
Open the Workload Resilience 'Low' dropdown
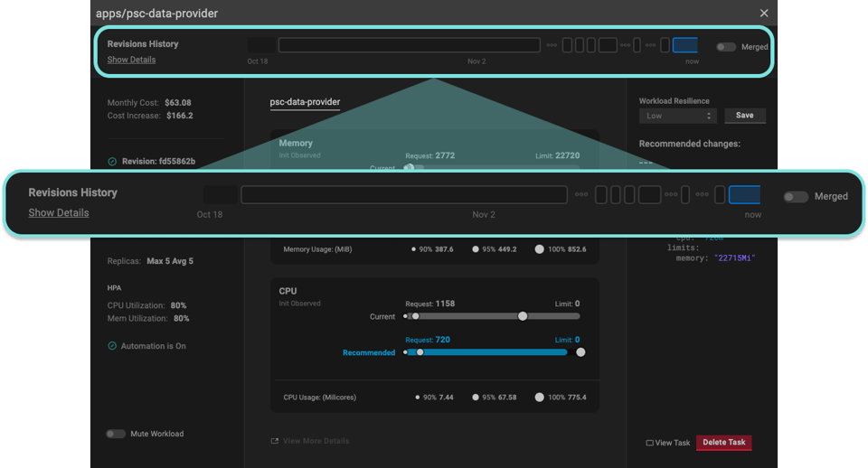678,116
